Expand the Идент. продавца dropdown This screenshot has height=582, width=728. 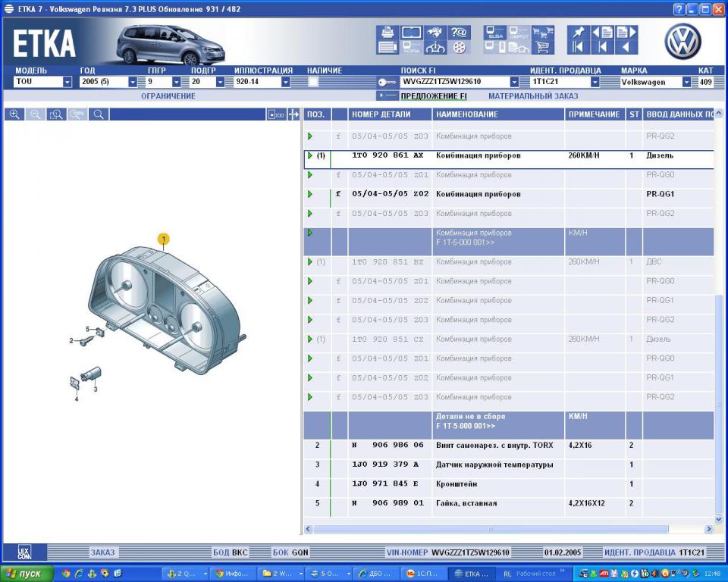(x=595, y=82)
